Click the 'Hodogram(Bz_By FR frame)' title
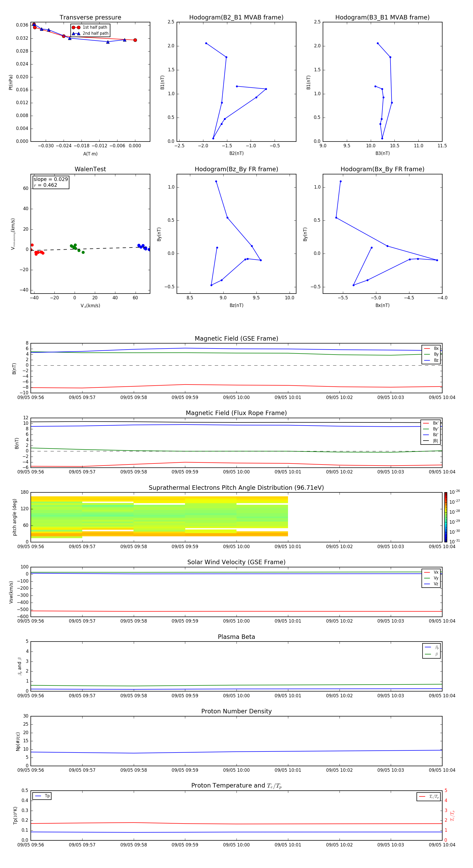473x868 pixels. tap(236, 169)
